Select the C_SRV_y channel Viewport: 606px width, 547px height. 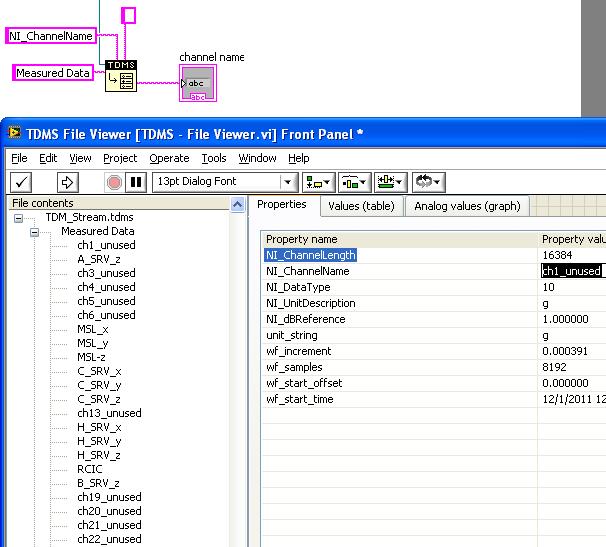99,385
